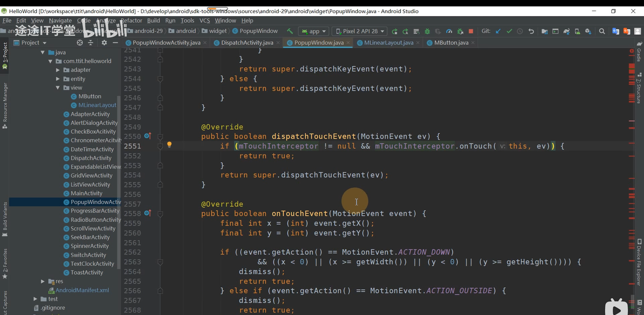The image size is (644, 315).
Task: Click the Project panel settings gear
Action: pos(104,43)
